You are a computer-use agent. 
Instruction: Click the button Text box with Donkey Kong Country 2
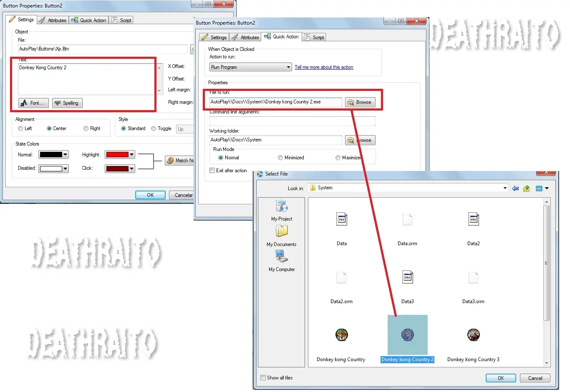[87, 79]
